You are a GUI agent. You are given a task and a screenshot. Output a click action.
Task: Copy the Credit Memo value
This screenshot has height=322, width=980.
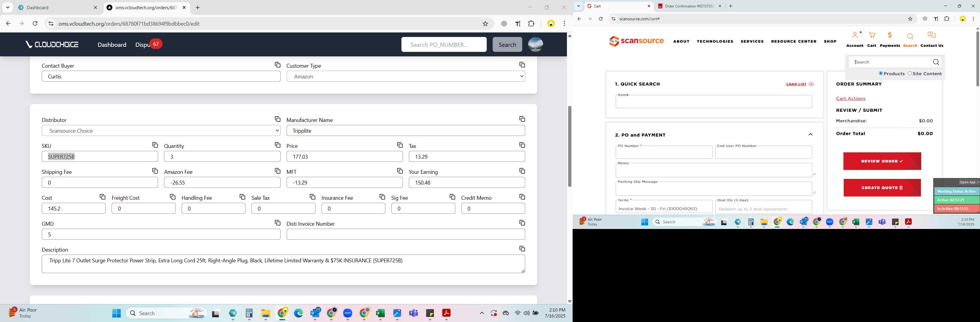click(522, 197)
